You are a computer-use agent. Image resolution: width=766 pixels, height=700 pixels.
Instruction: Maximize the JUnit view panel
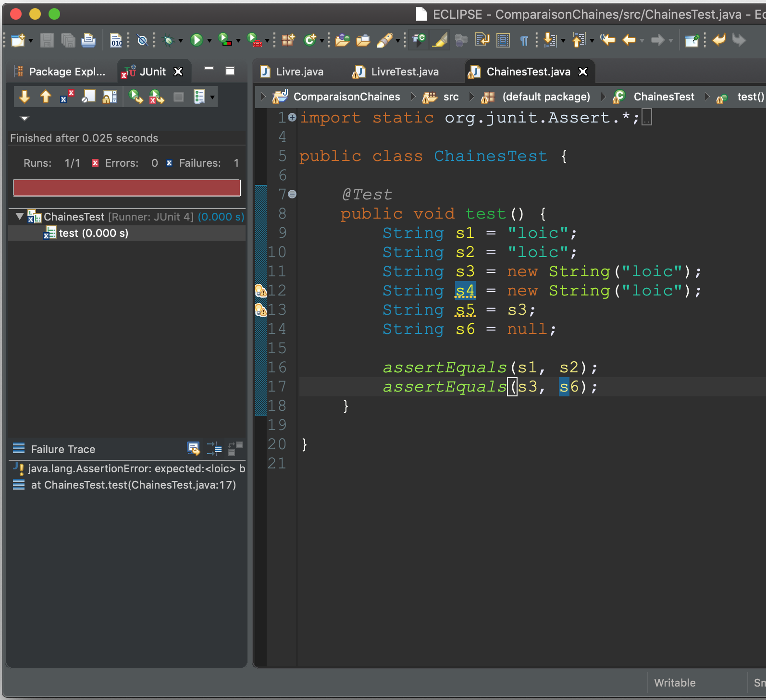point(230,71)
